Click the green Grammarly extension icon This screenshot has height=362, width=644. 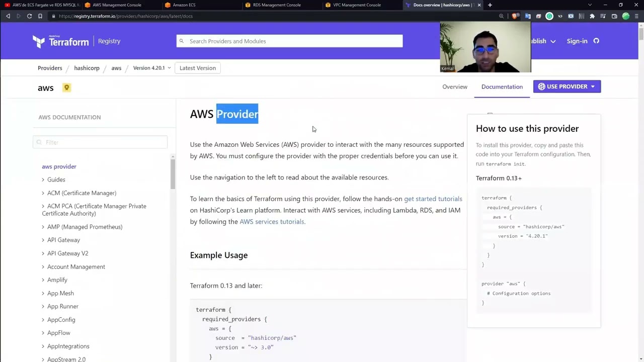549,16
